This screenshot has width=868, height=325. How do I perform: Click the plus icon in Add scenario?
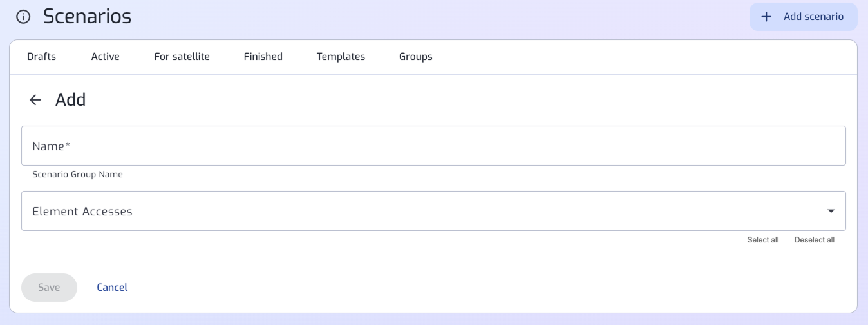pyautogui.click(x=766, y=17)
